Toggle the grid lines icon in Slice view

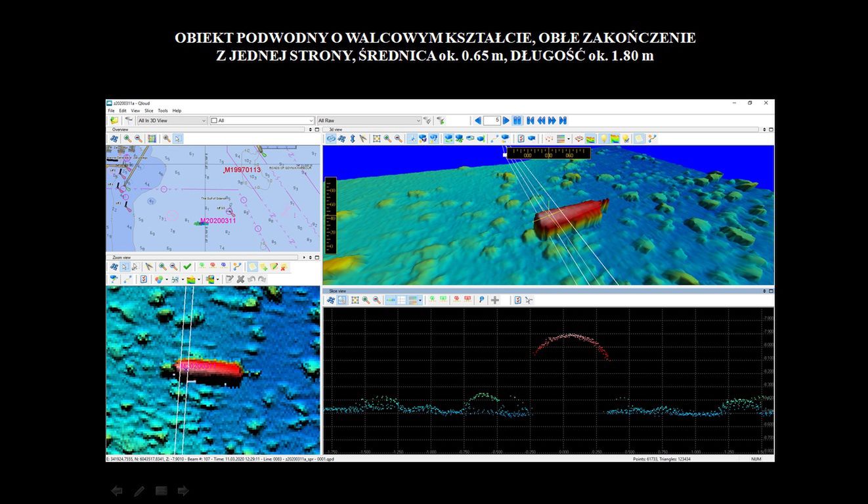(401, 300)
